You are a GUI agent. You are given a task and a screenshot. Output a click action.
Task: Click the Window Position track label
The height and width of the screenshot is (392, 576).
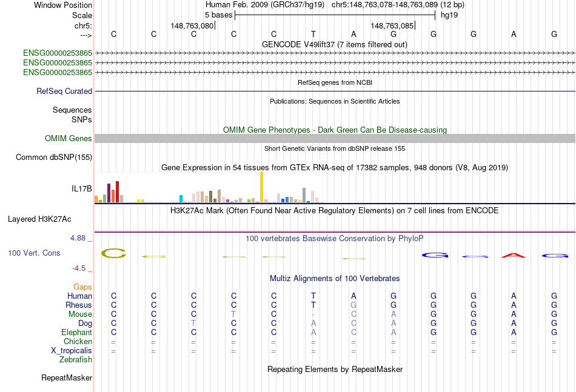[63, 5]
